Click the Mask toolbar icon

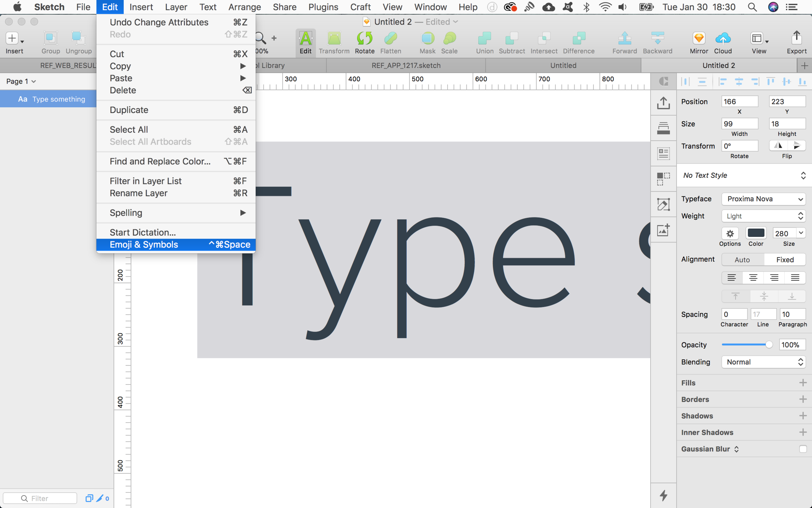point(427,38)
